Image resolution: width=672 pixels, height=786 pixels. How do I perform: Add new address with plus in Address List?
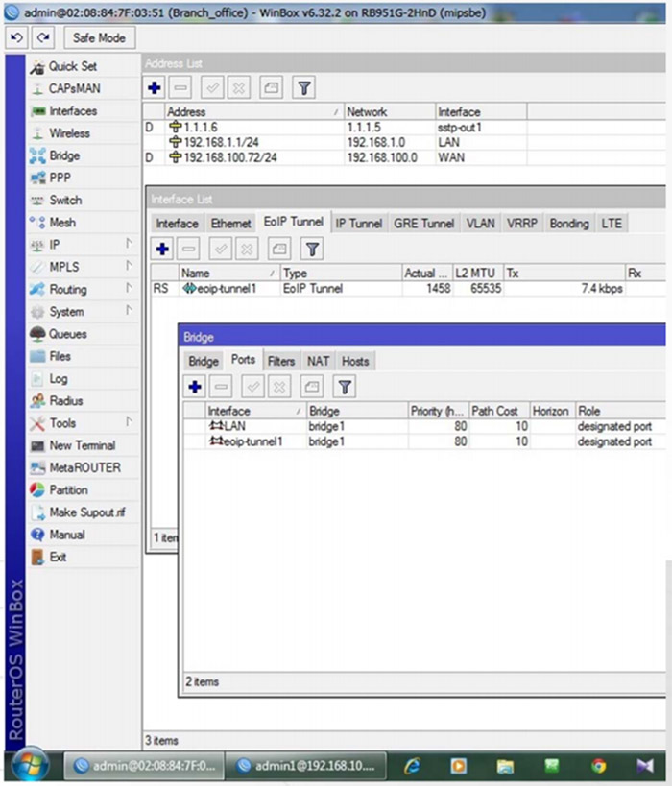coord(155,88)
